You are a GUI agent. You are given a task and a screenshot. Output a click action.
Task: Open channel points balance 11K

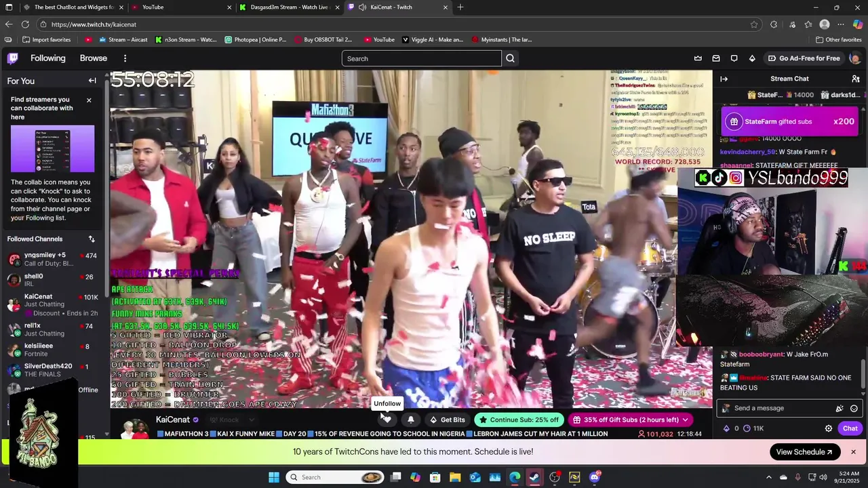[753, 428]
